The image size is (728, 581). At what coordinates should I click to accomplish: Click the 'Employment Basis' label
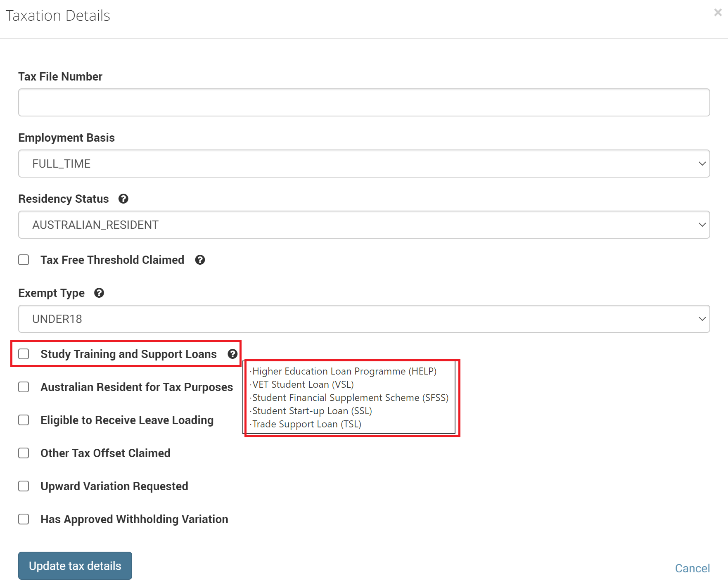tap(66, 138)
